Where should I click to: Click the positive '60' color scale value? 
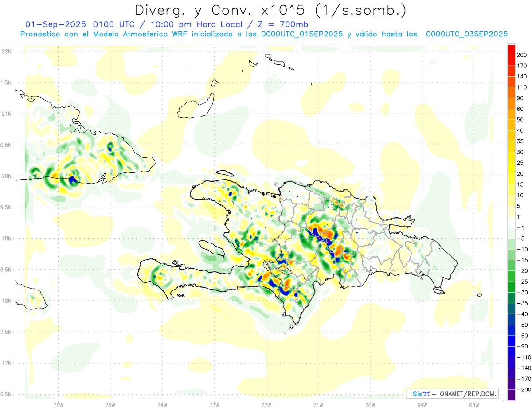point(520,109)
